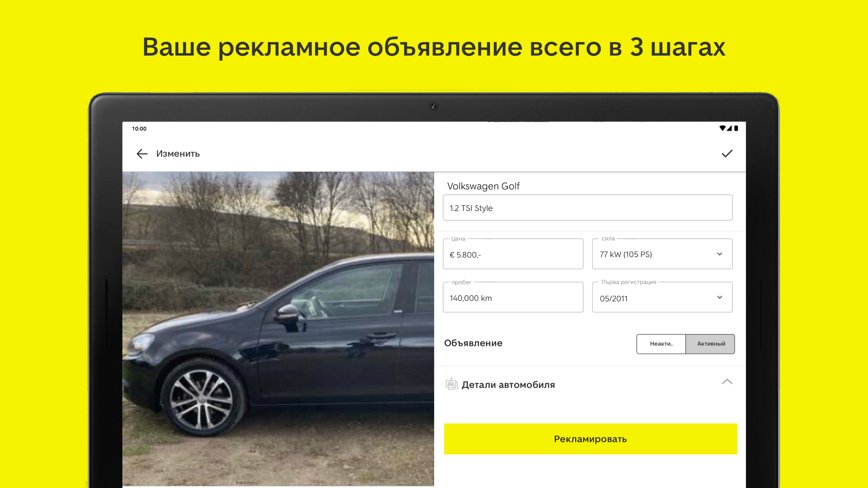Tap the Детали автомобиля section heading
The image size is (868, 488).
pyautogui.click(x=508, y=385)
